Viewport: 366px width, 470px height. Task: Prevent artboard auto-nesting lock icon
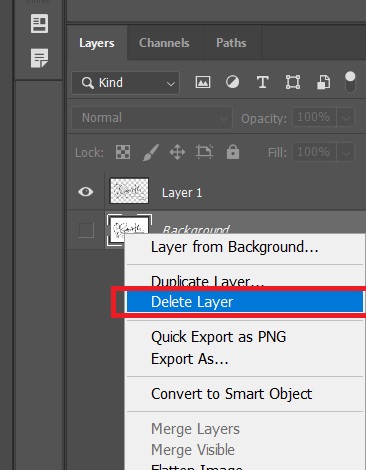pos(204,152)
